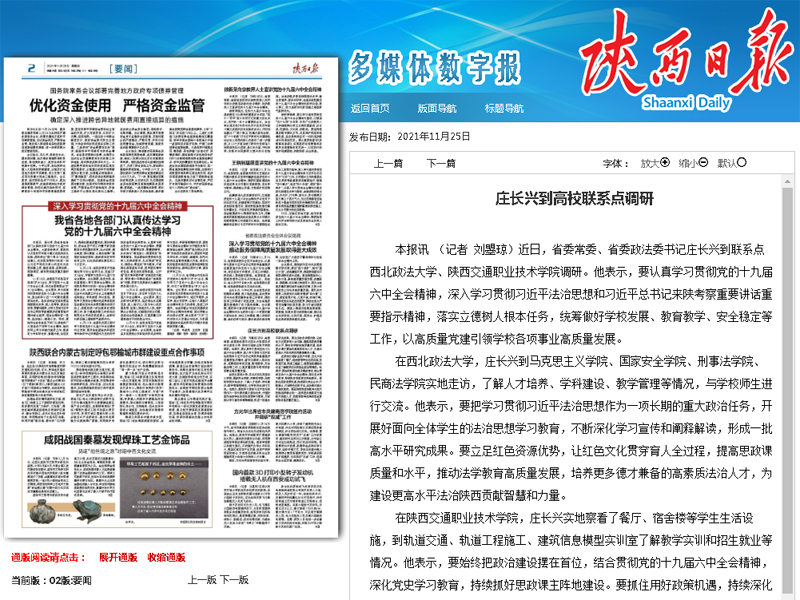Select the 默认 font size radio button
The image size is (800, 600).
coord(743,162)
